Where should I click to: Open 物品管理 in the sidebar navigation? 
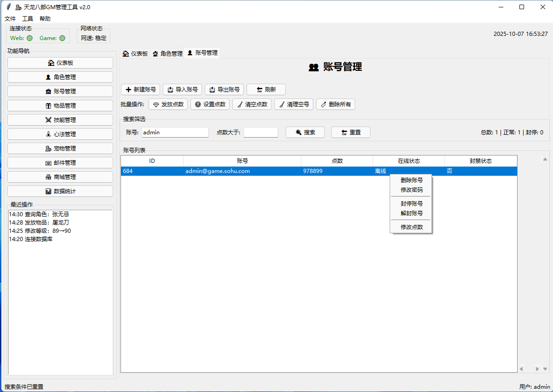tap(60, 106)
